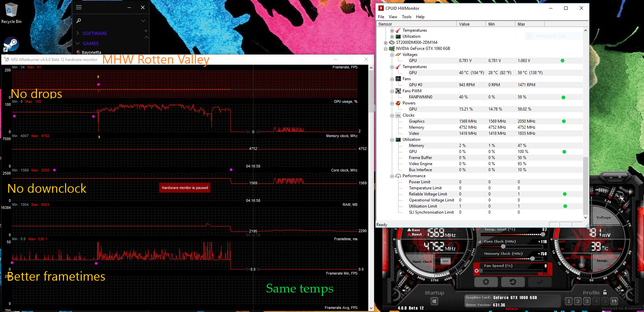Open Afterburner settings gear button

tap(486, 282)
